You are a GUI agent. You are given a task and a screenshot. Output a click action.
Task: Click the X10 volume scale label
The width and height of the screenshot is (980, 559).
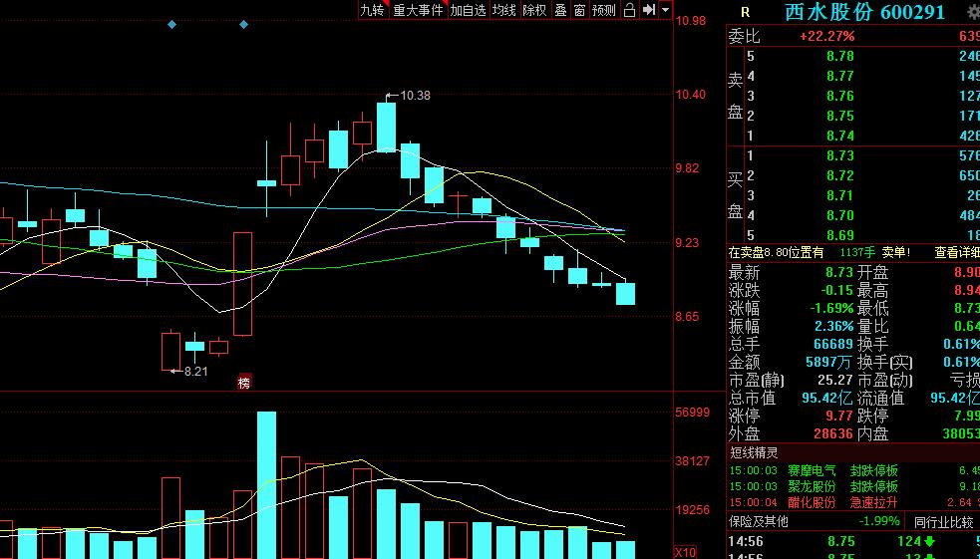tap(685, 553)
